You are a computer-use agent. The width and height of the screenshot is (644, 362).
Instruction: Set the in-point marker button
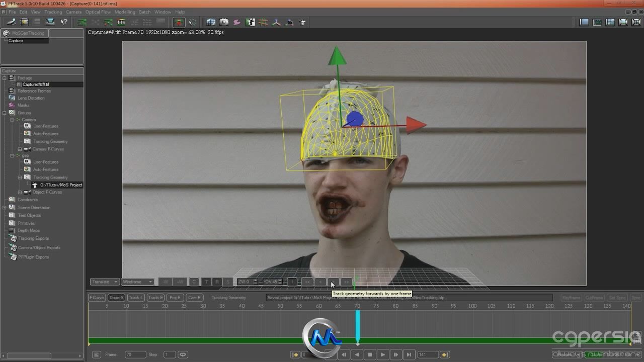coord(296,354)
